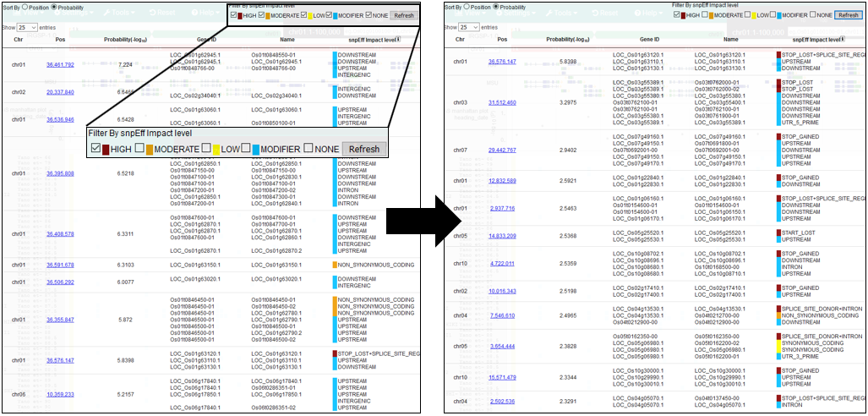Viewport: 868px width, 416px height.
Task: Open position link 2,937,716
Action: [x=503, y=208]
